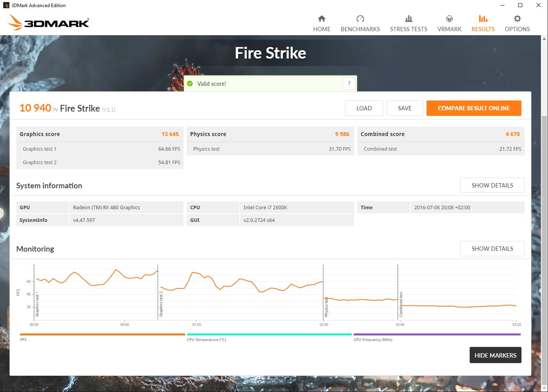Click the green valid score checkmark icon

click(x=190, y=83)
